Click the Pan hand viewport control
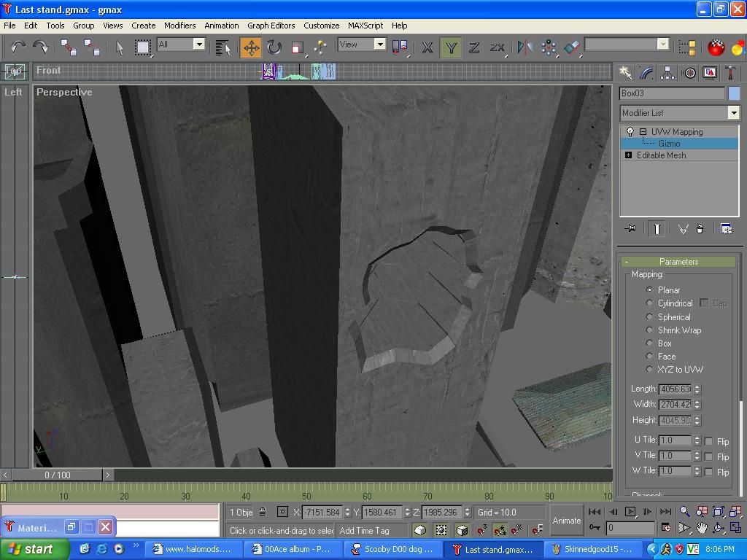747x560 pixels. coord(701,528)
